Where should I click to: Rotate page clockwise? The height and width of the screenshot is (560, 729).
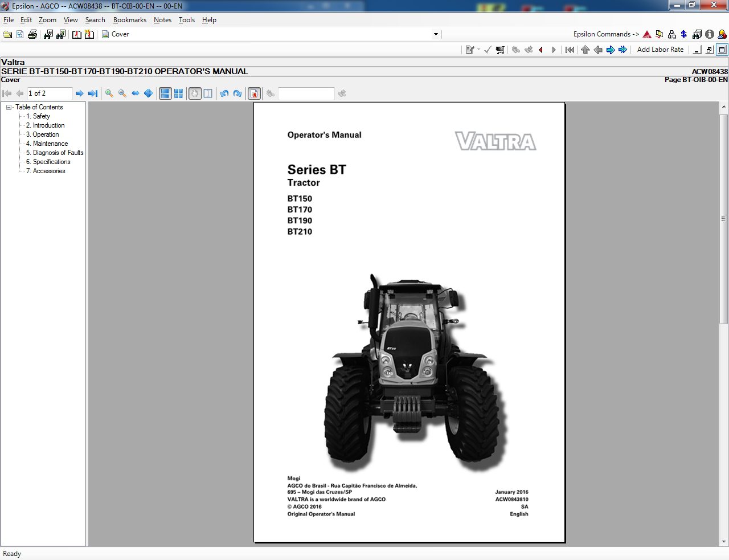coord(237,93)
